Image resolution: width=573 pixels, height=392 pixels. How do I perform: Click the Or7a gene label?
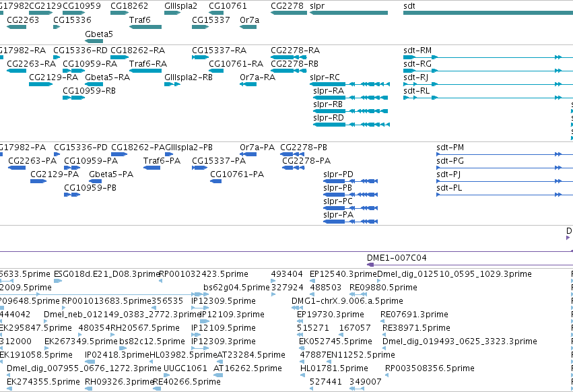[x=250, y=20]
